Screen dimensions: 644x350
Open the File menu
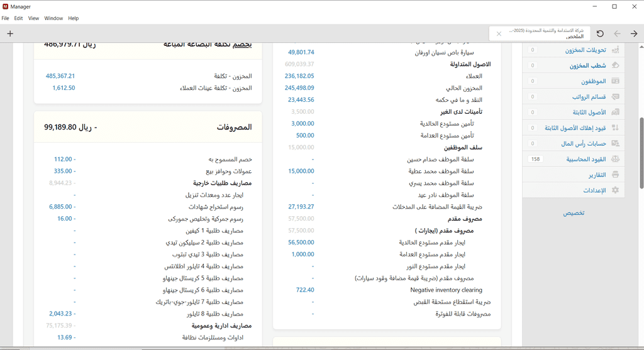pos(6,18)
